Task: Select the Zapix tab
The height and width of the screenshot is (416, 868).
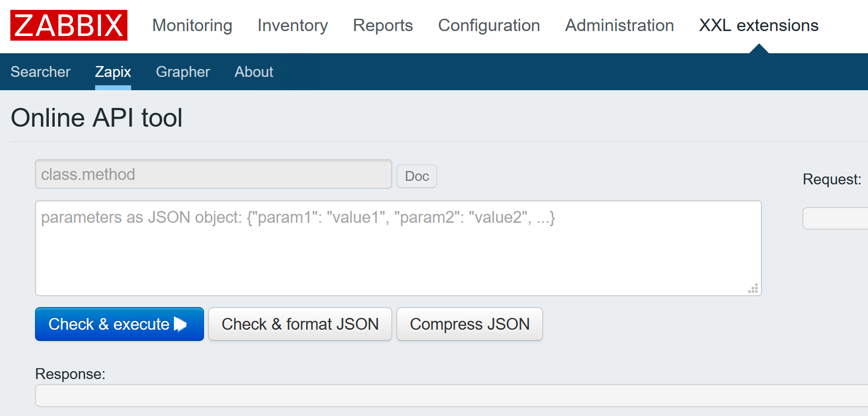Action: coord(113,72)
